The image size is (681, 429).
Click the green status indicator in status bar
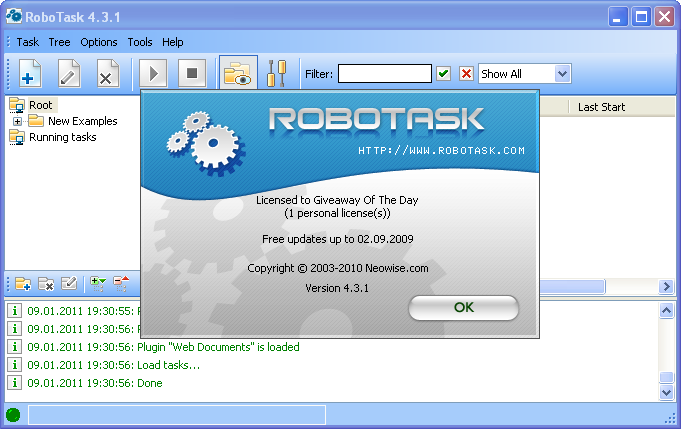13,415
